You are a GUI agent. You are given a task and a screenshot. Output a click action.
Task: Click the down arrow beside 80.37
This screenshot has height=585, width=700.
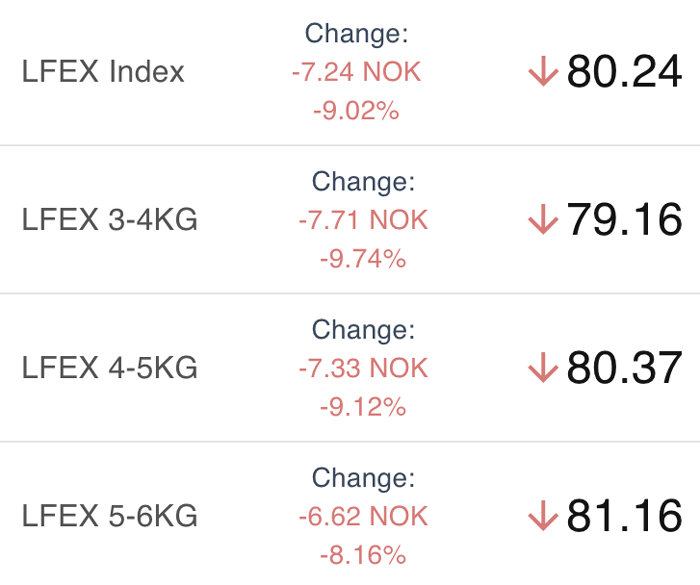(x=543, y=368)
